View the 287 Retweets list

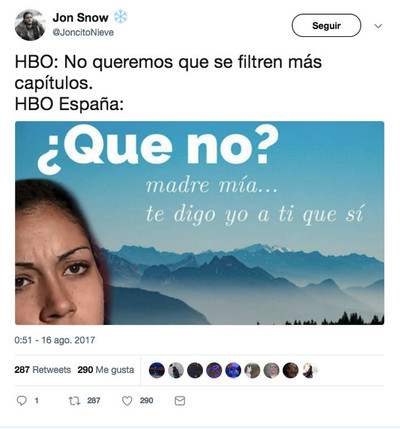(x=43, y=370)
